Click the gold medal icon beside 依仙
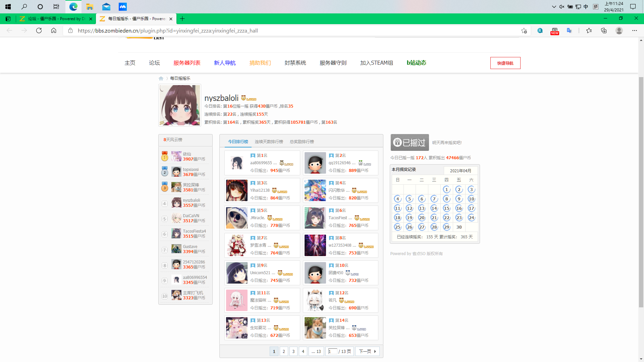 tap(164, 156)
